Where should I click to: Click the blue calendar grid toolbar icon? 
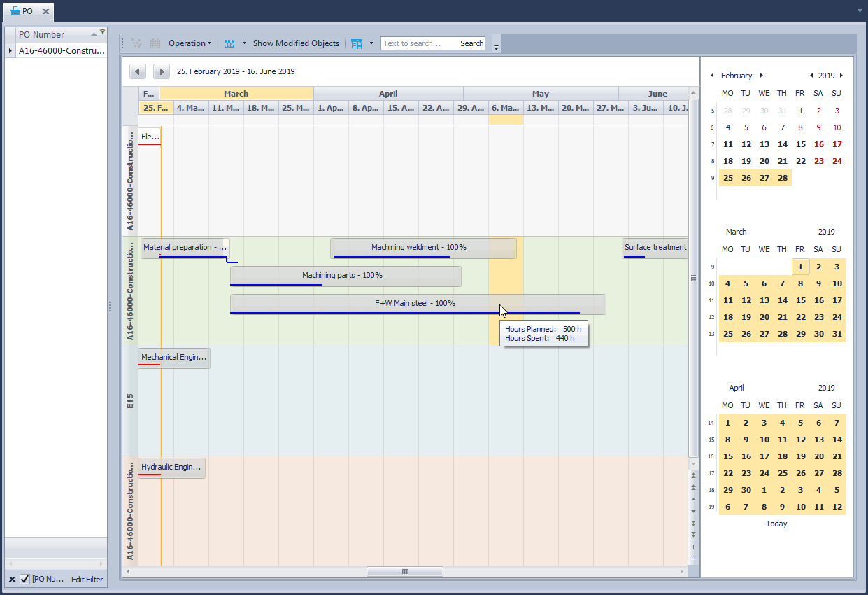click(x=357, y=43)
